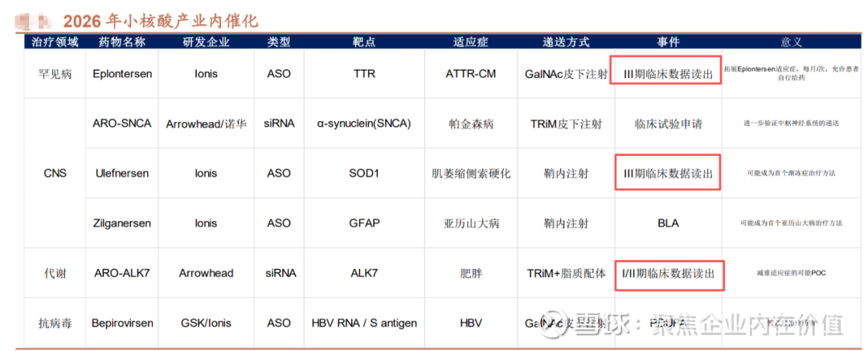Image resolution: width=868 pixels, height=351 pixels.
Task: Click the "Arrowhead/诺华" company cell
Action: (x=206, y=124)
